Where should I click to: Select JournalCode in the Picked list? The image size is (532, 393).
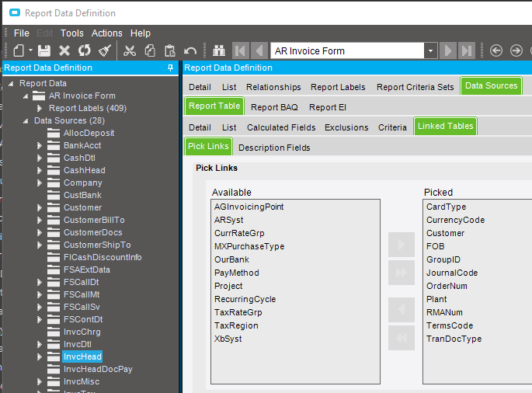(x=452, y=273)
